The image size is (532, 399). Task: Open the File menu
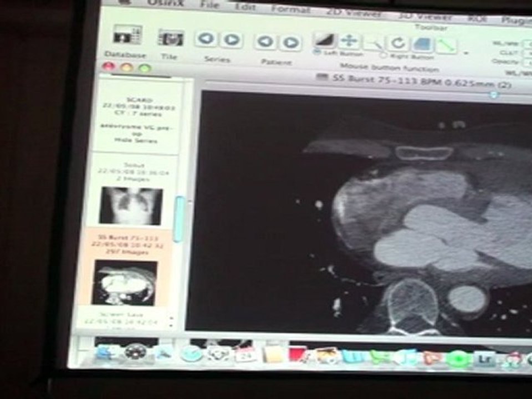pyautogui.click(x=209, y=4)
